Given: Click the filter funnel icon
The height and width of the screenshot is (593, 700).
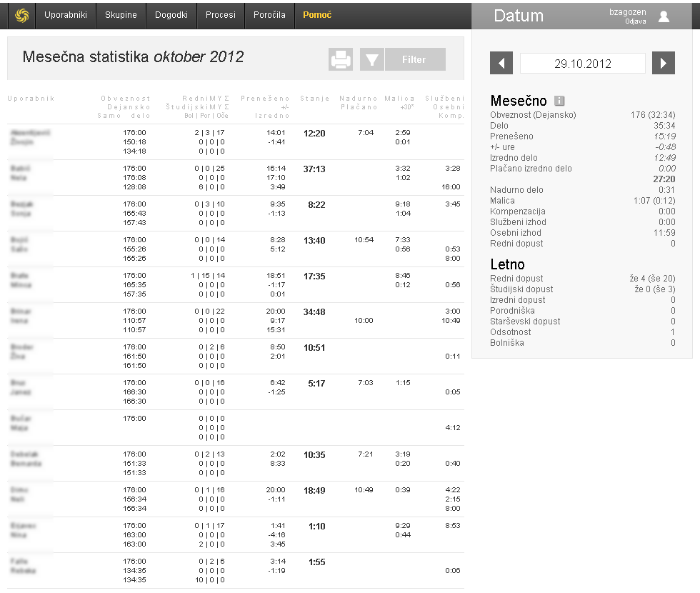Looking at the screenshot, I should [371, 59].
